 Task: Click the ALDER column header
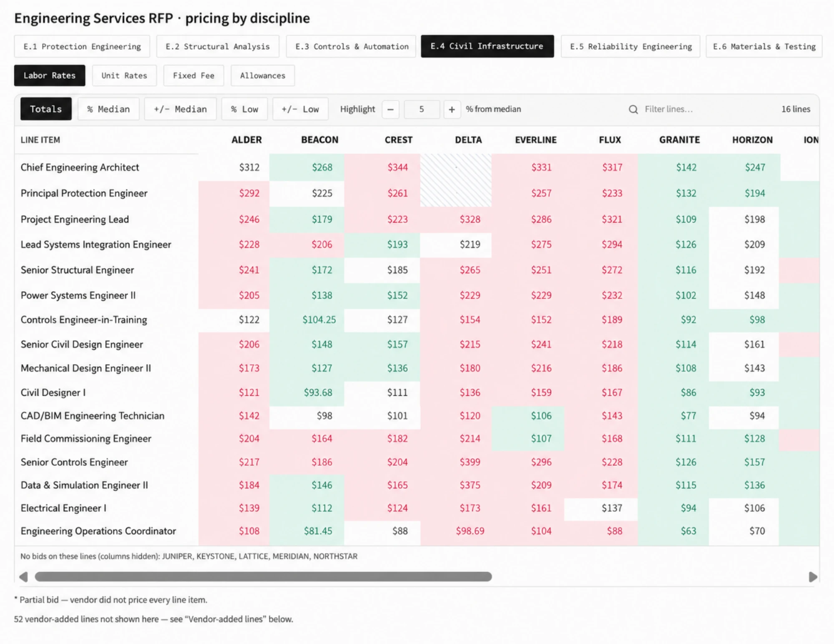(246, 140)
